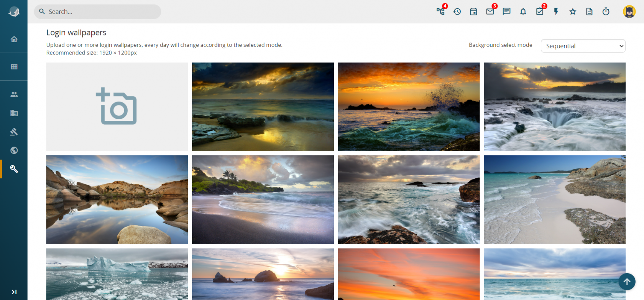Open the globe sidebar icon
This screenshot has width=644, height=300.
click(x=14, y=150)
